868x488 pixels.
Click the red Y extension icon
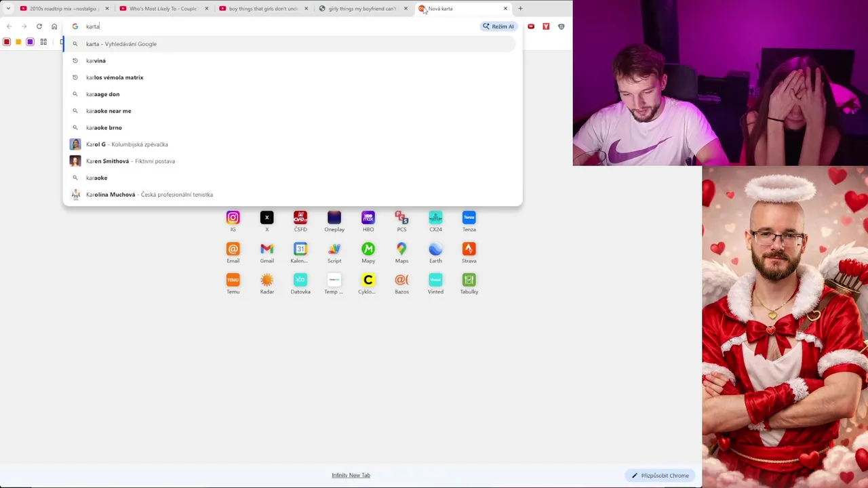coord(546,26)
